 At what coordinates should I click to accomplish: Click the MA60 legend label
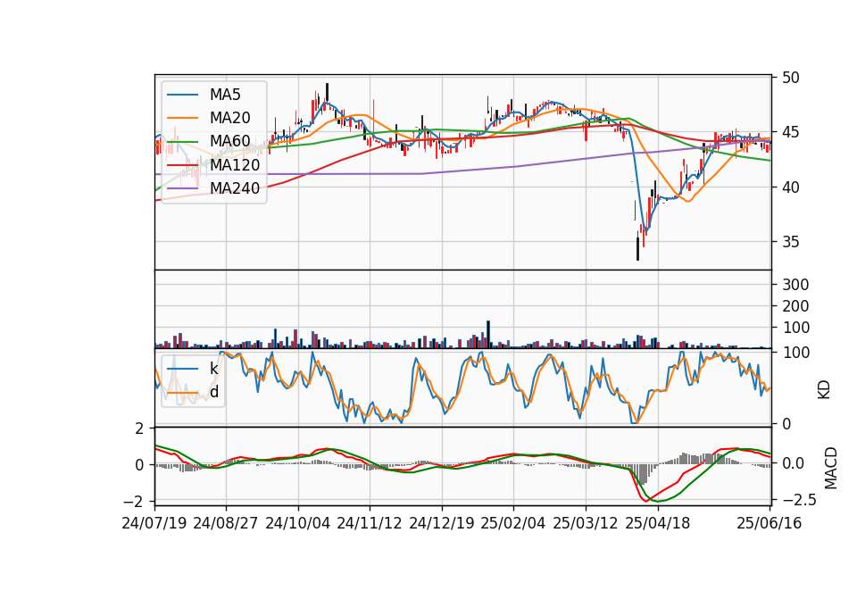229,141
